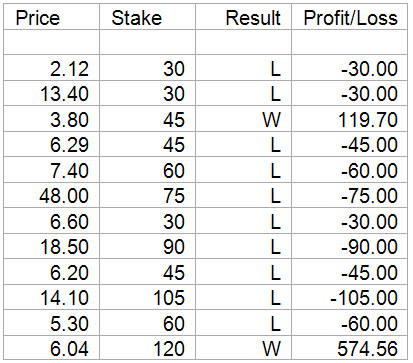This screenshot has height=363, width=413.
Task: Click the empty cell below the Price header
Action: pos(52,42)
